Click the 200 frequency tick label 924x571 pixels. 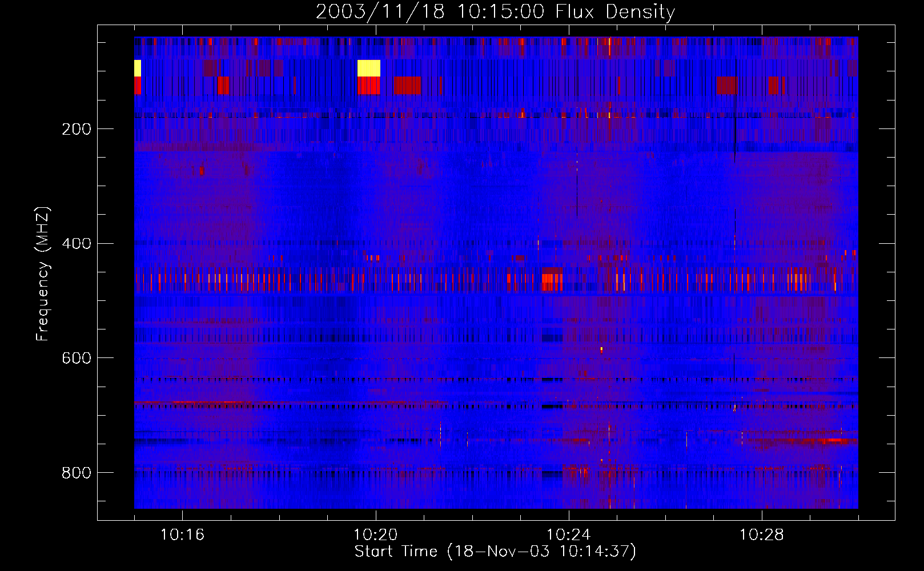pos(77,129)
